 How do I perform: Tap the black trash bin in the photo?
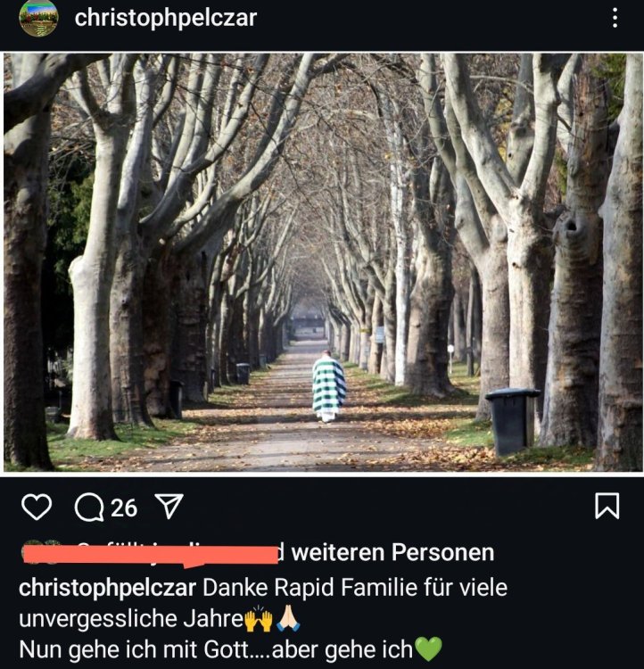(512, 422)
